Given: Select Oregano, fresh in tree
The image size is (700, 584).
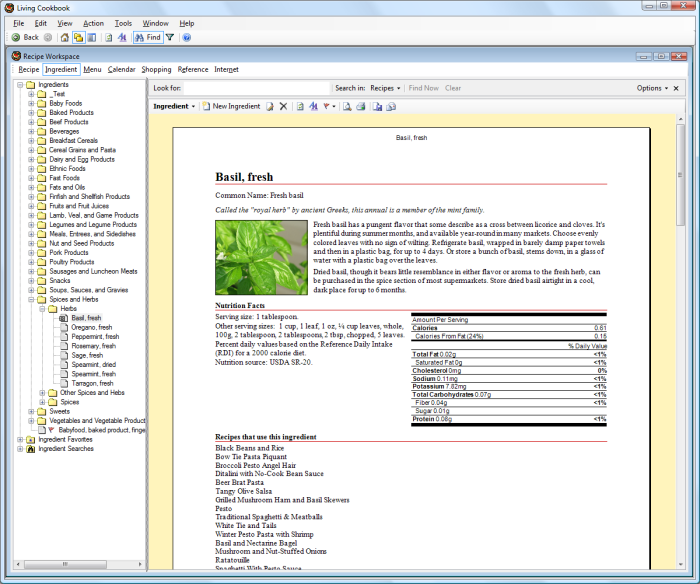Looking at the screenshot, I should pos(92,327).
